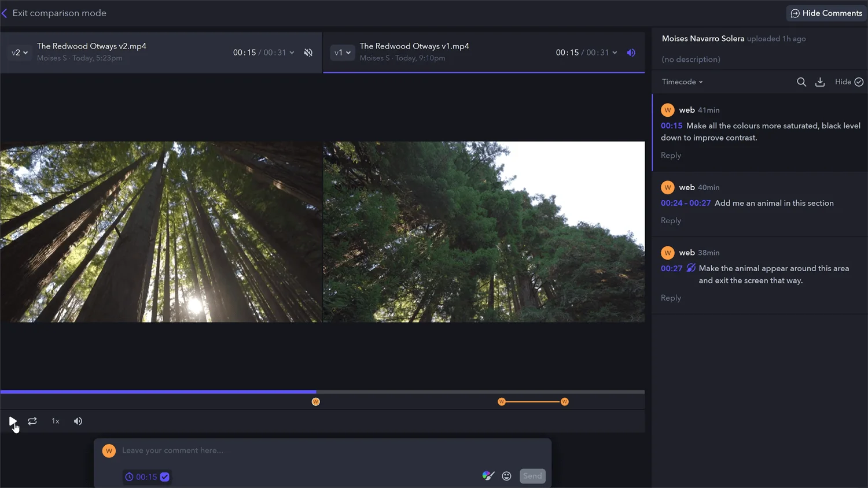Click Moises Navarro Solera uploader name
The height and width of the screenshot is (488, 868).
coord(703,39)
